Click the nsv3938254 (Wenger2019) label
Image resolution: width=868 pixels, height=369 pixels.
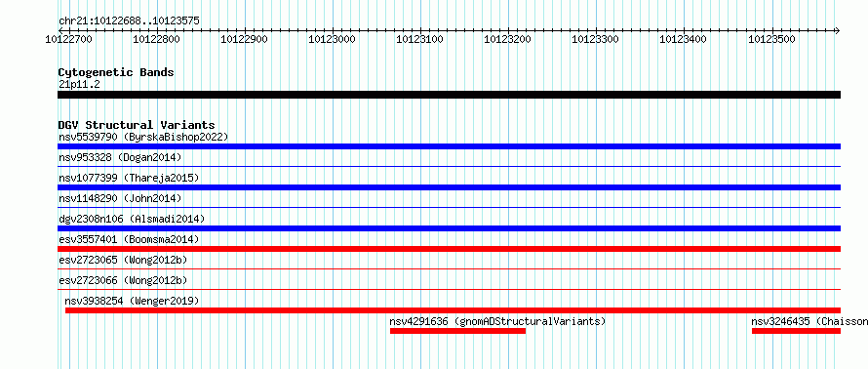point(132,301)
